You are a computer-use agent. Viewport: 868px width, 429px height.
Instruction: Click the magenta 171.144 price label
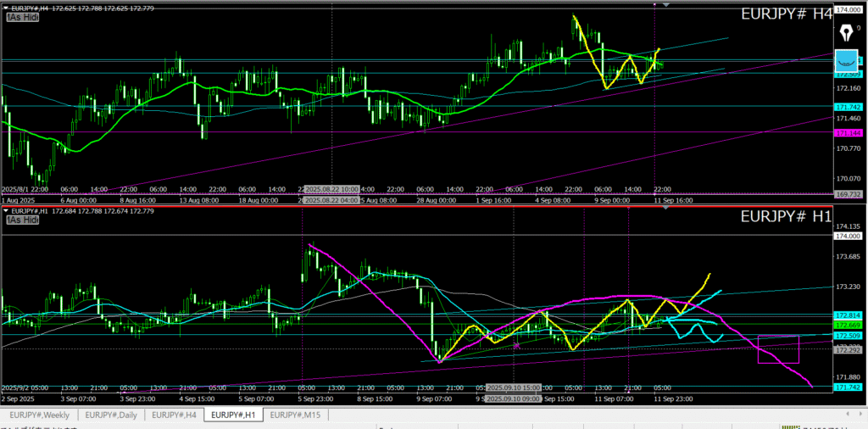847,133
